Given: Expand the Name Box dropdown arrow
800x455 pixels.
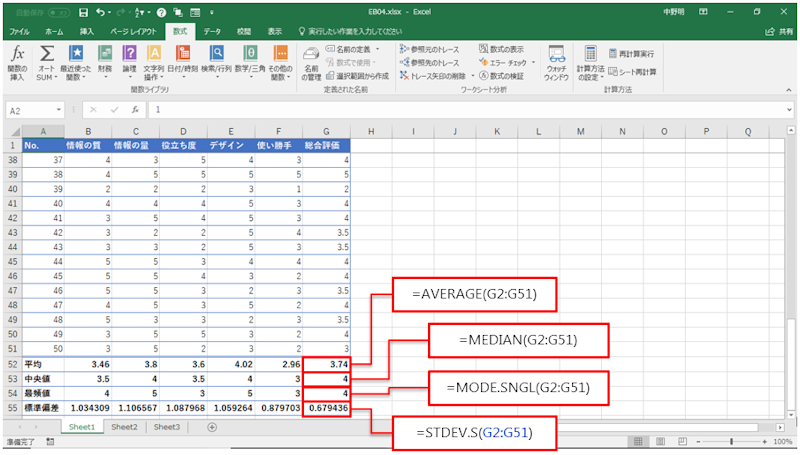Looking at the screenshot, I should point(62,111).
